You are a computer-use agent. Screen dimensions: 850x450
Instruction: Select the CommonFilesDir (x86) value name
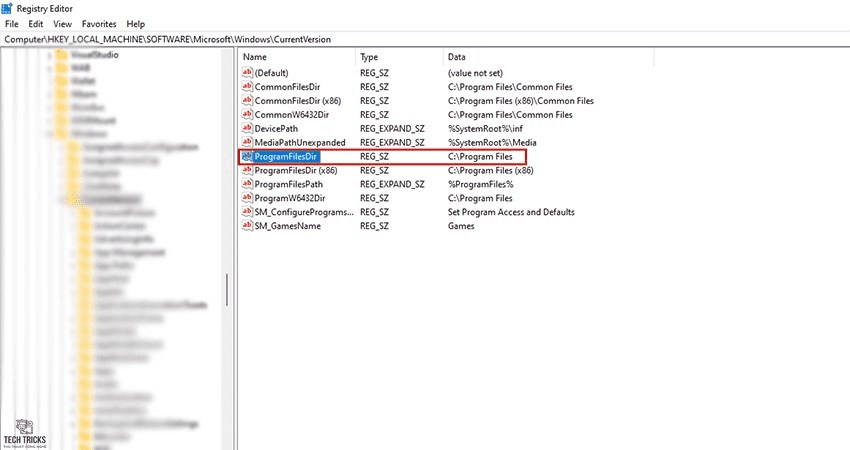[298, 101]
